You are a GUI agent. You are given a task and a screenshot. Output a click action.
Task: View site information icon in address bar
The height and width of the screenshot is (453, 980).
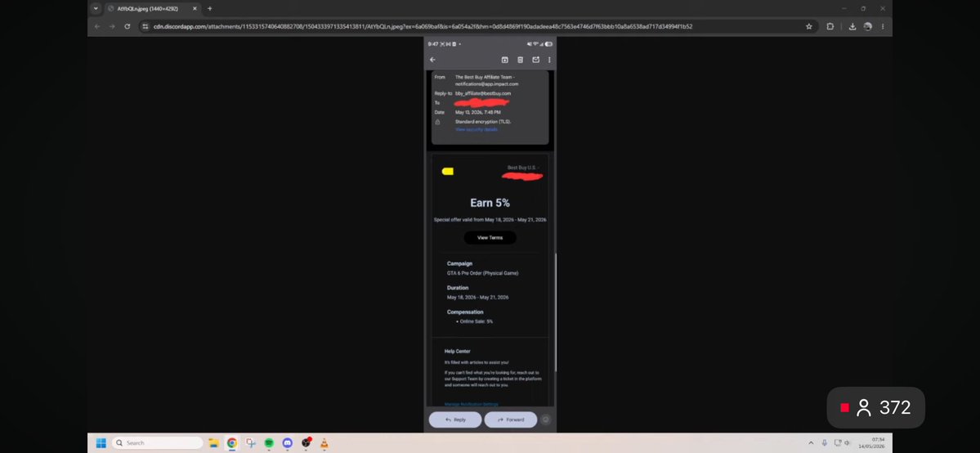(145, 26)
